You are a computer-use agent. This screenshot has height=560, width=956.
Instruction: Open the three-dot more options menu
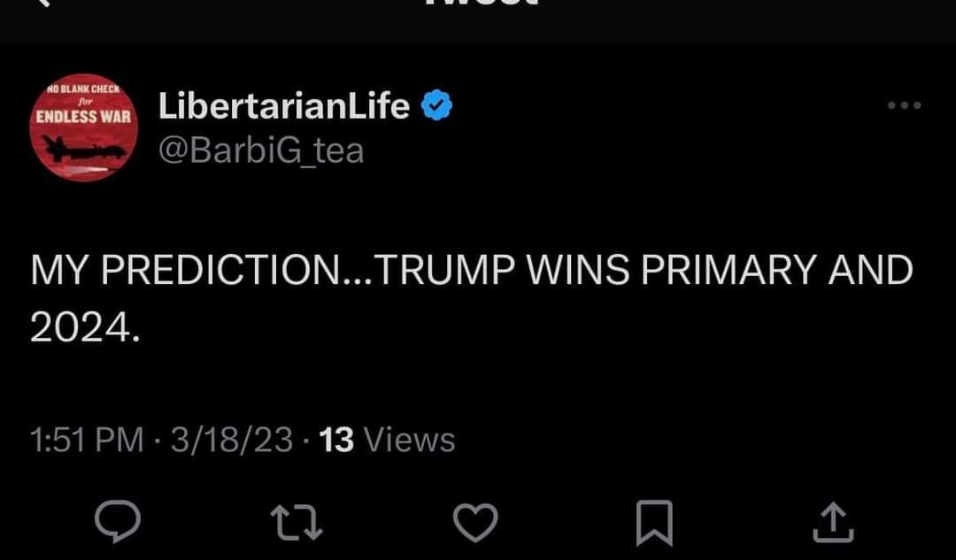(x=905, y=106)
